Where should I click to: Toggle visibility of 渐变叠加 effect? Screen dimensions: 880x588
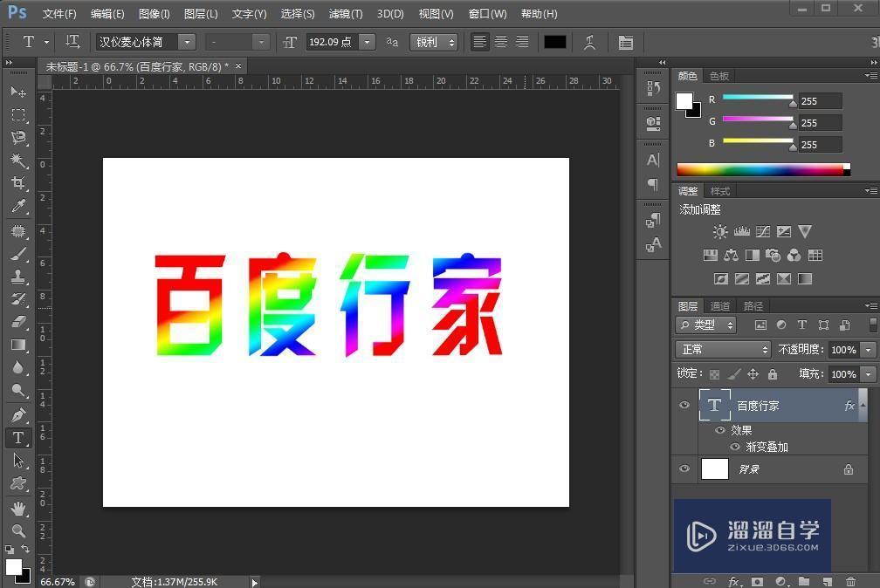tap(735, 447)
